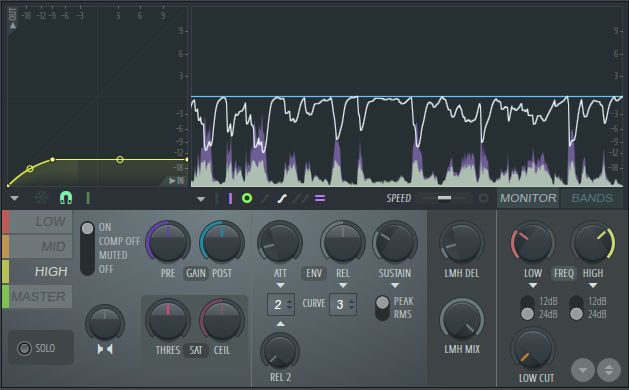Click the stereo separation arrows icon
This screenshot has height=390, width=629.
[x=105, y=349]
